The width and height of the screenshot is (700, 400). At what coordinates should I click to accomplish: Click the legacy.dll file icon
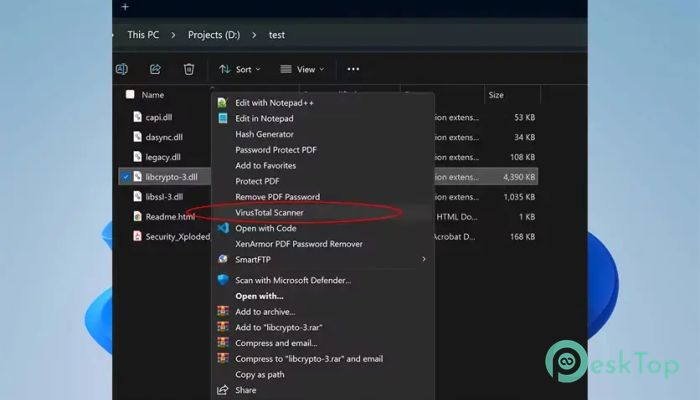(x=138, y=157)
